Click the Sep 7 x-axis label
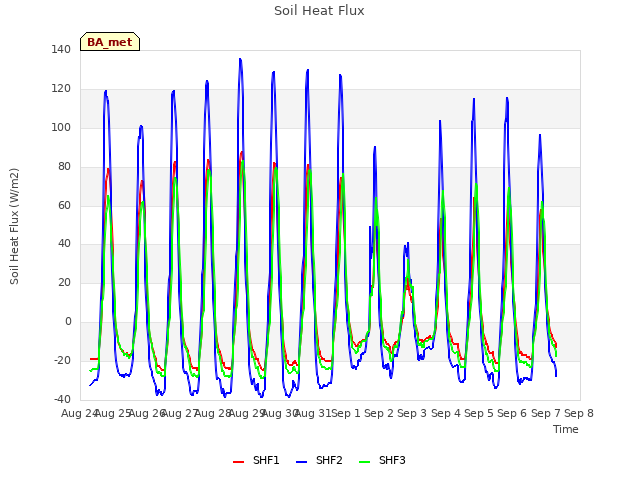 tap(546, 413)
